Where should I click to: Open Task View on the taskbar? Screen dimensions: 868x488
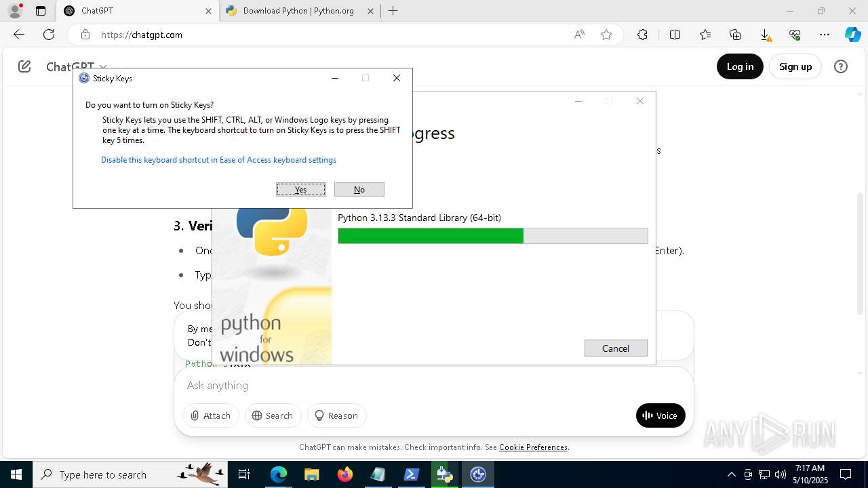pyautogui.click(x=245, y=474)
